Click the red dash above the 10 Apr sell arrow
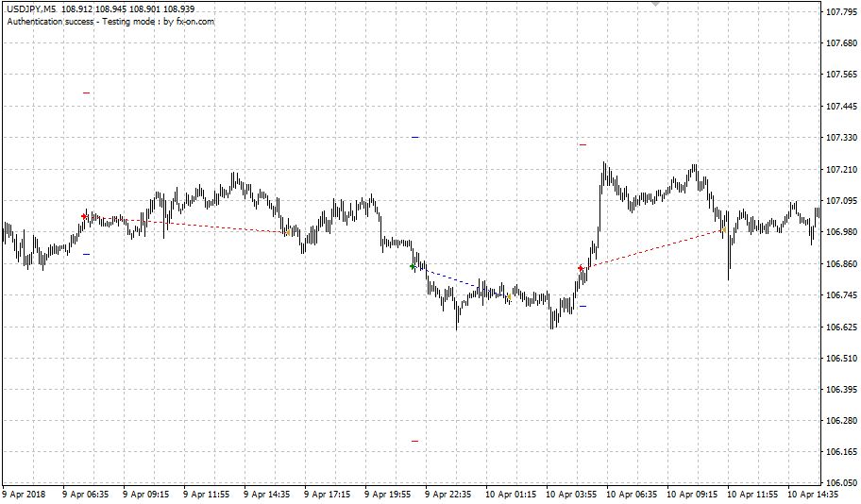Screen dimensions: 861x504 tap(582, 144)
